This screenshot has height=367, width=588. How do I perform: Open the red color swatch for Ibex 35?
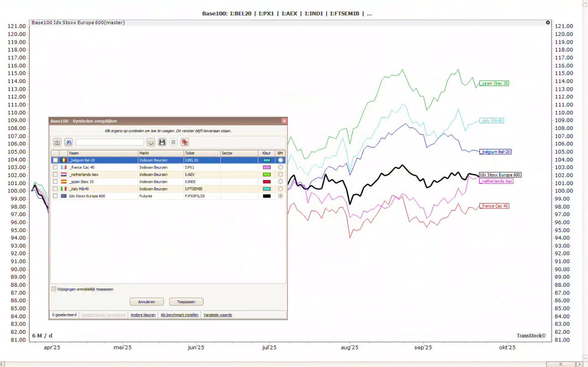click(267, 181)
